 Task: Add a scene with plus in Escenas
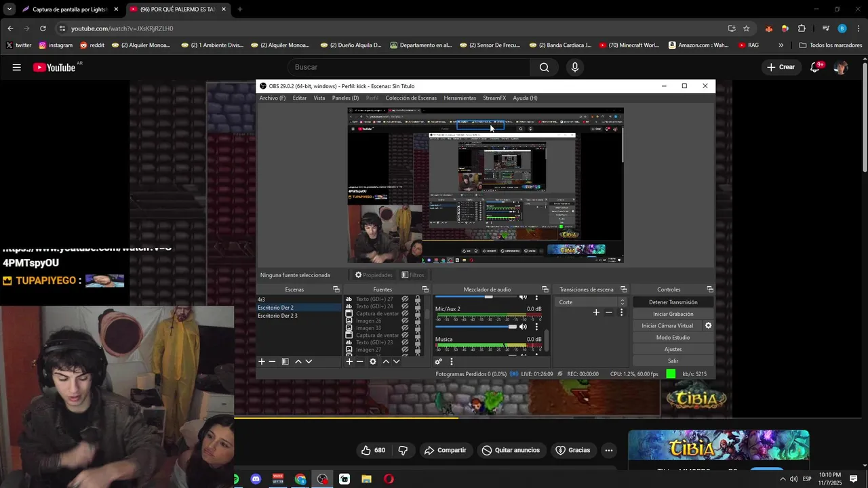point(262,362)
